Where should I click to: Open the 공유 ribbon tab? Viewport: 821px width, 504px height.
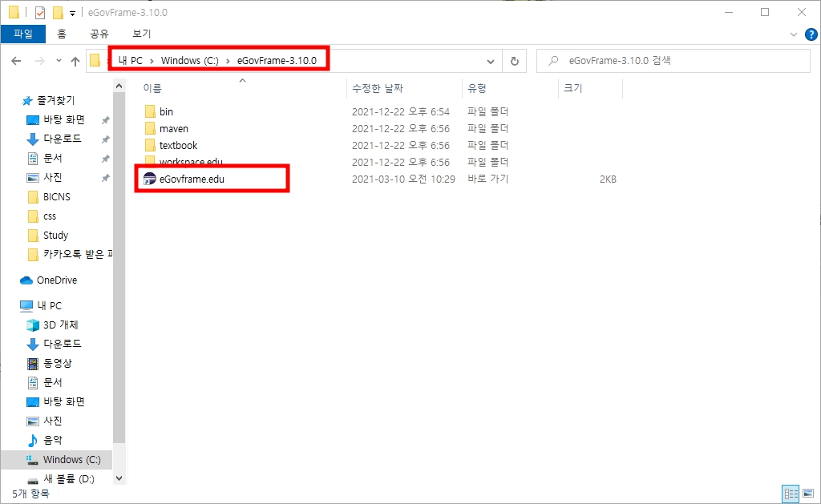point(99,34)
